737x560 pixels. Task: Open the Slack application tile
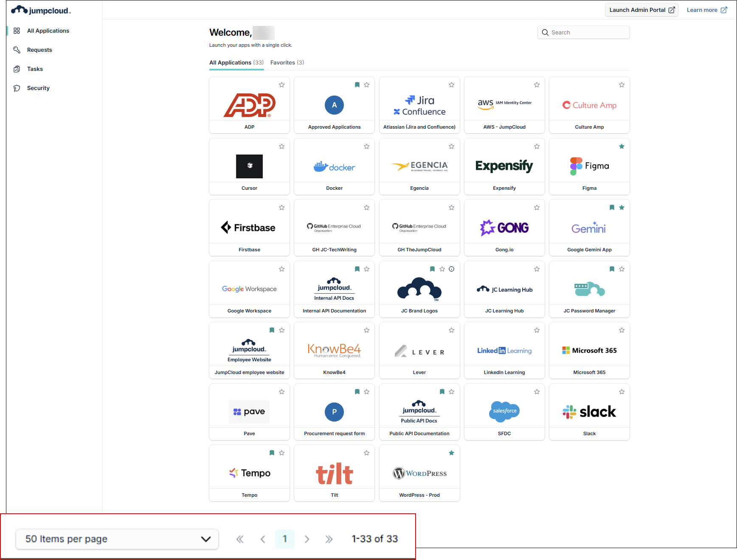[589, 411]
